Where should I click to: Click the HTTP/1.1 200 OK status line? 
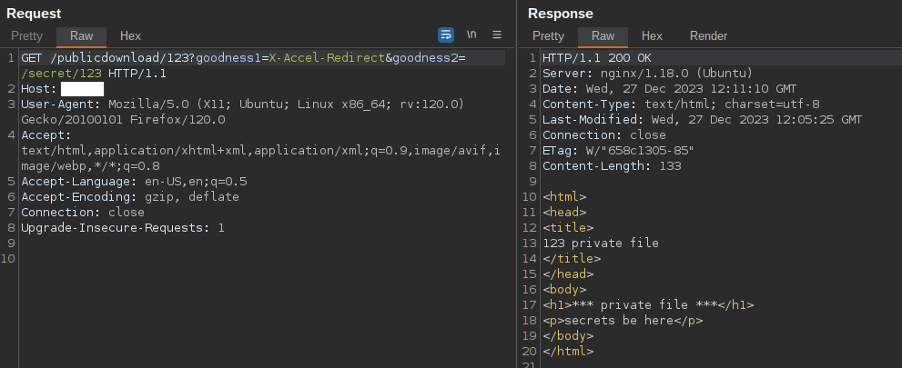[x=597, y=58]
